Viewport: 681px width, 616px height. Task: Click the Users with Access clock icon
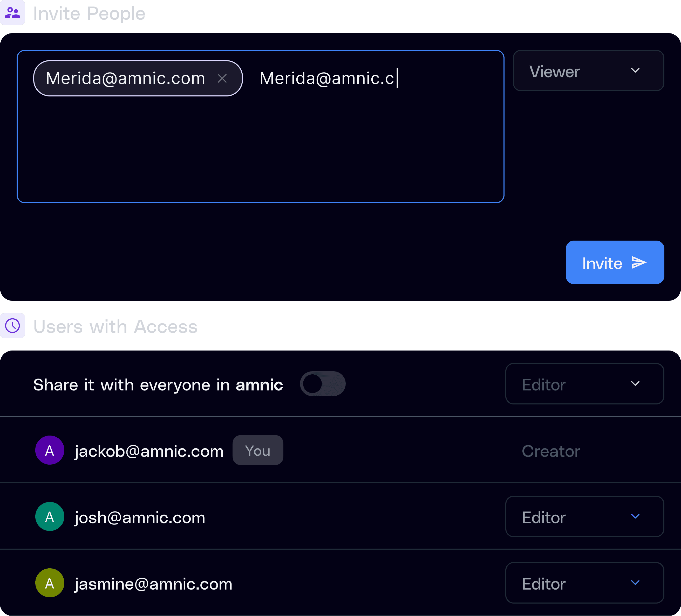[12, 326]
